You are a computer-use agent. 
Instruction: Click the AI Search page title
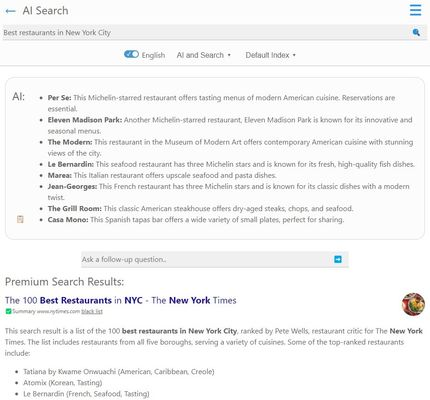click(45, 11)
